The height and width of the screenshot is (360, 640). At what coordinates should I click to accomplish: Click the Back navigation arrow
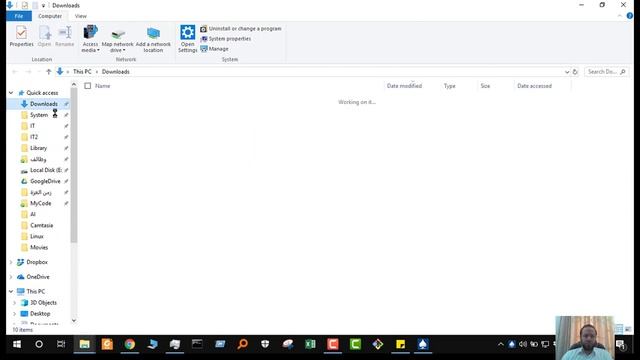[15, 72]
